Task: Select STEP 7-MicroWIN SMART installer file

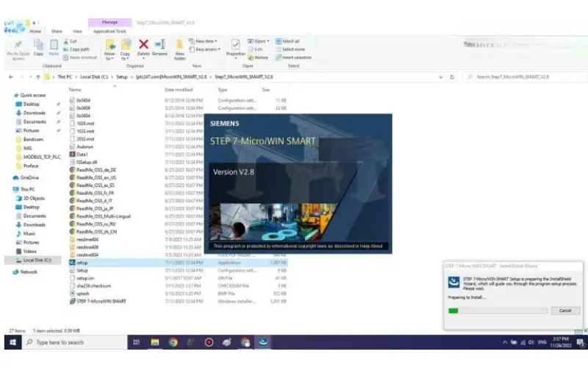Action: [x=101, y=301]
